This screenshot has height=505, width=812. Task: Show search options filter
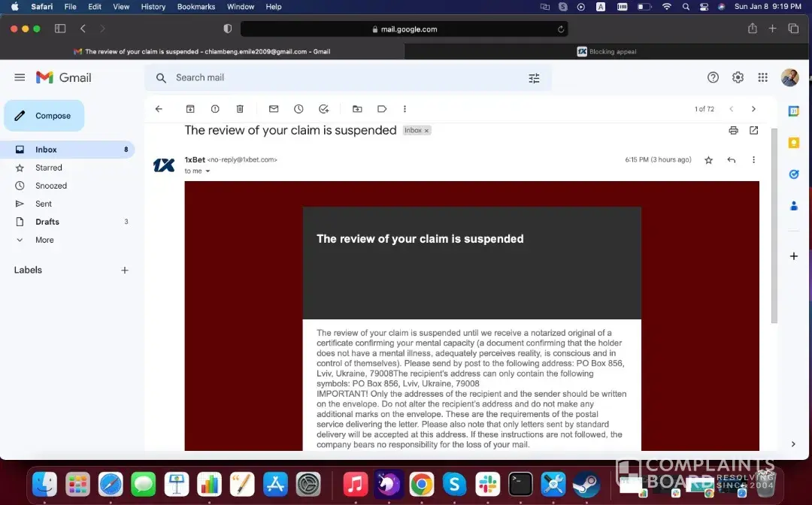point(534,78)
